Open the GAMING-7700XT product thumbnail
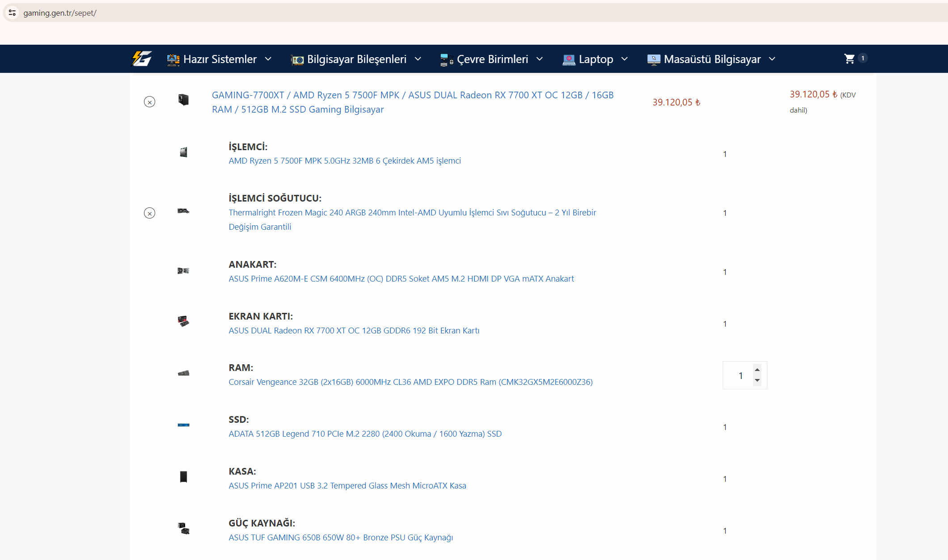 183,99
